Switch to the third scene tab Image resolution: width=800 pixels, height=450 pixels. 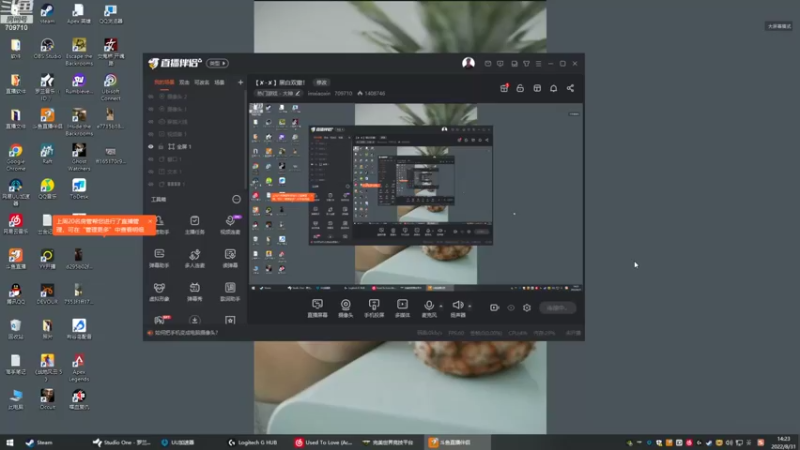202,82
